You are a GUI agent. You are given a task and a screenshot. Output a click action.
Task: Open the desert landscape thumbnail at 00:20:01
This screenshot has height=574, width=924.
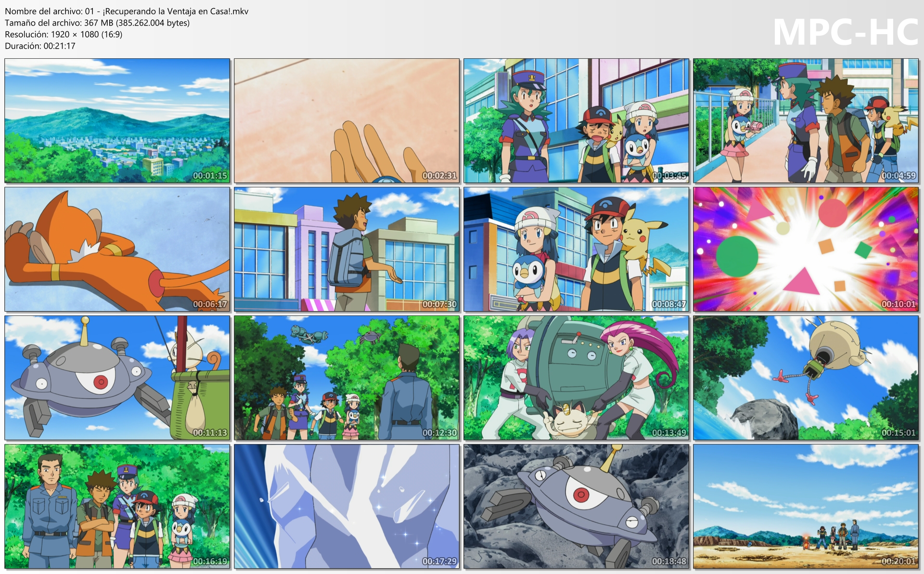click(x=806, y=506)
